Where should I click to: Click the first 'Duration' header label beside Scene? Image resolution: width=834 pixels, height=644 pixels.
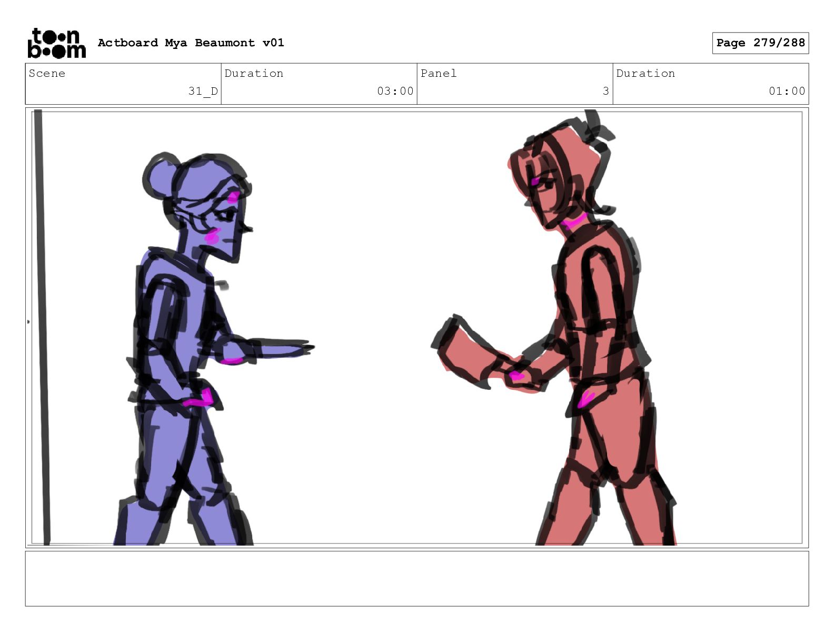[x=254, y=73]
